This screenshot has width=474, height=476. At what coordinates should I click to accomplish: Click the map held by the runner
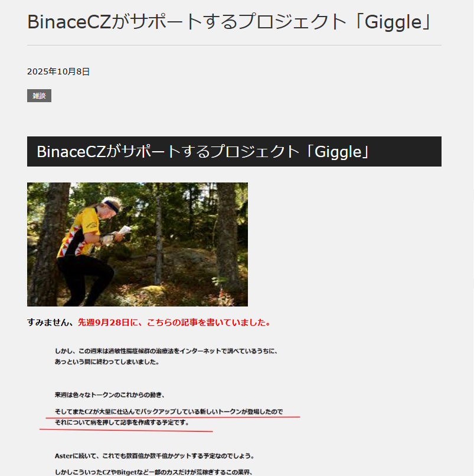125,230
